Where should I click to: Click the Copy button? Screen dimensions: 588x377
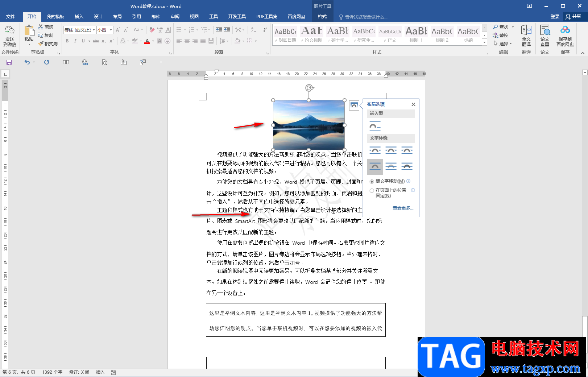click(x=46, y=35)
